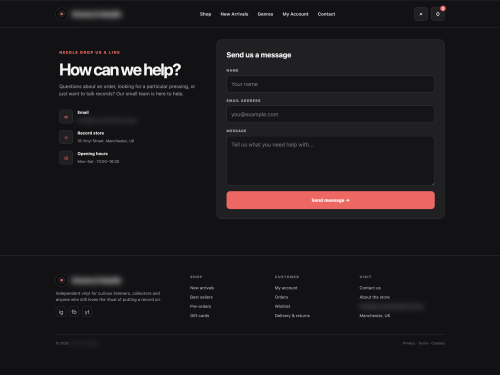Click the footer "Manchester, UK" text
Viewport: 500px width, 375px height.
click(375, 316)
